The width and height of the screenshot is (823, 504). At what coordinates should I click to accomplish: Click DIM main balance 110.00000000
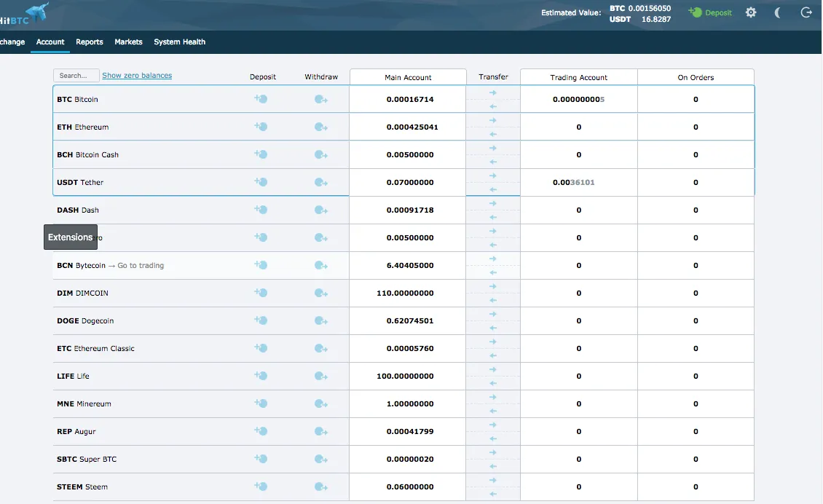(405, 293)
